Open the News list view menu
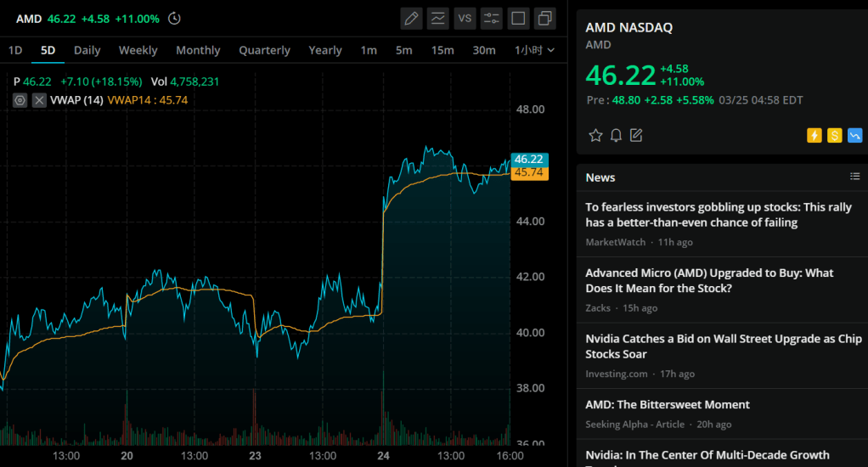 854,177
